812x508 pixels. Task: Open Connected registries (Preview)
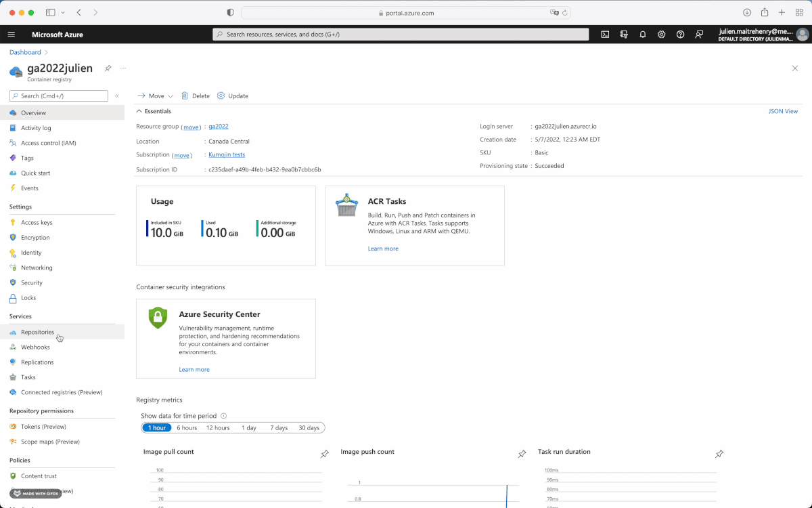[62, 392]
